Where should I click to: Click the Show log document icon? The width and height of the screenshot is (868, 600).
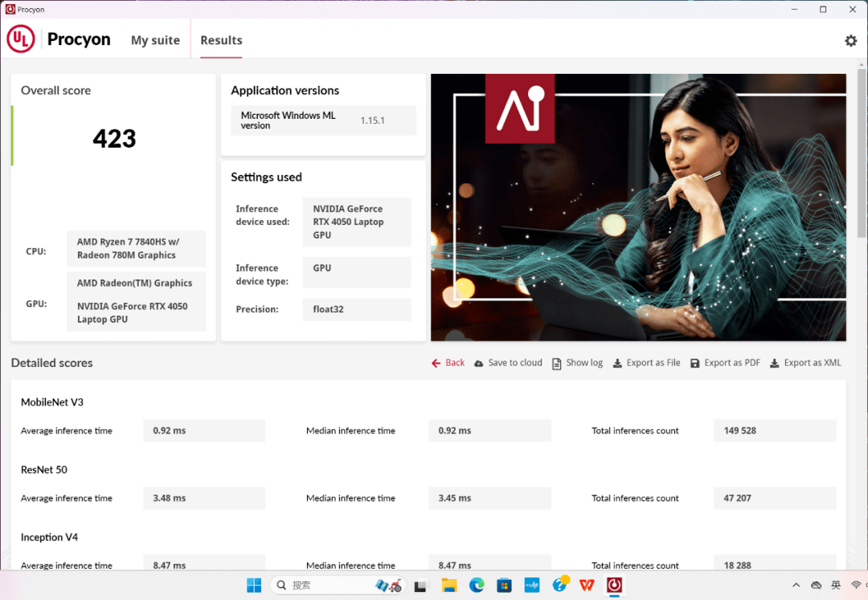(556, 363)
